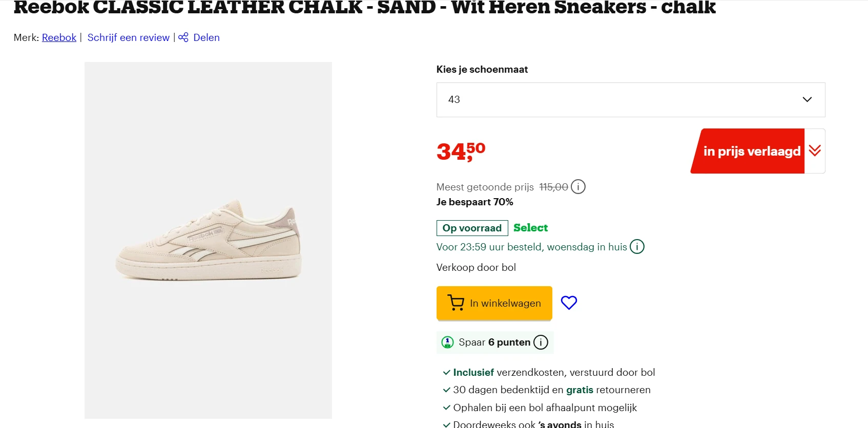
Task: Add the sneakers to your wishlist
Action: [x=569, y=303]
